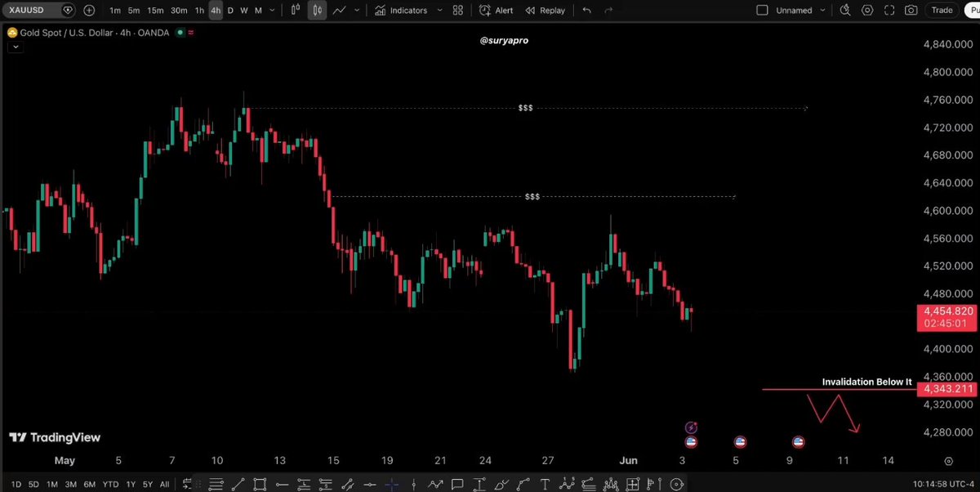Set date range to 5D
The height and width of the screenshot is (492, 980).
click(x=33, y=485)
